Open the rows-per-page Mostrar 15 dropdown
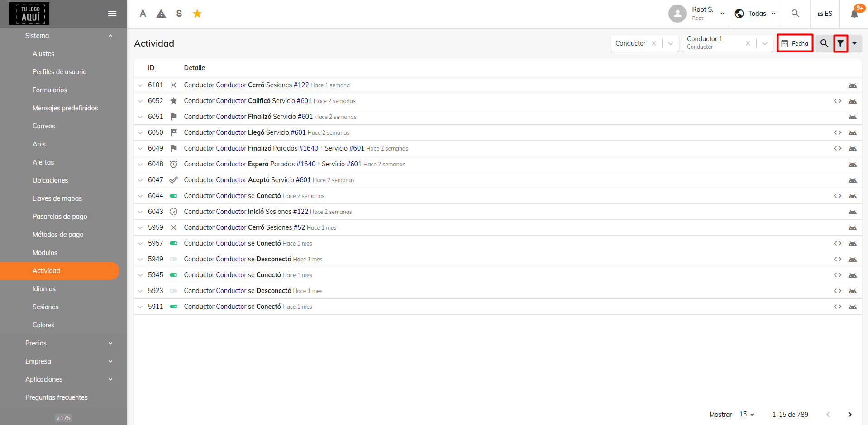 747,414
